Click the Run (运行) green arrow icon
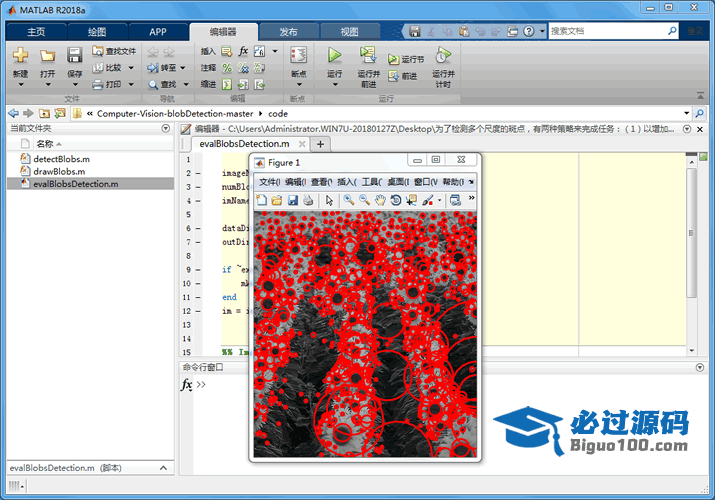The width and height of the screenshot is (715, 500). pos(334,55)
